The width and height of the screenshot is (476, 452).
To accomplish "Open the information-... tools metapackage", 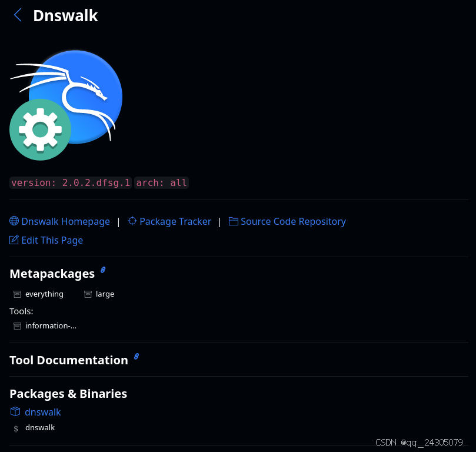I will [x=51, y=325].
